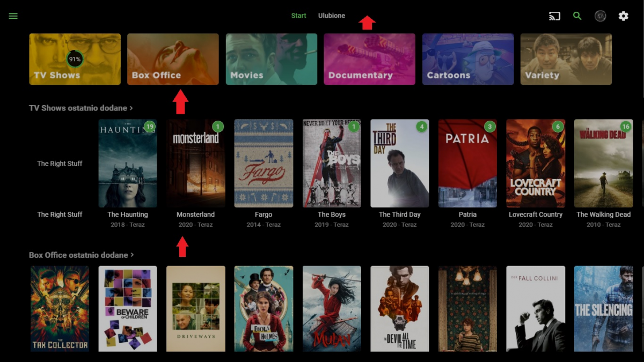644x362 pixels.
Task: Open the Driveways movie poster
Action: click(196, 309)
